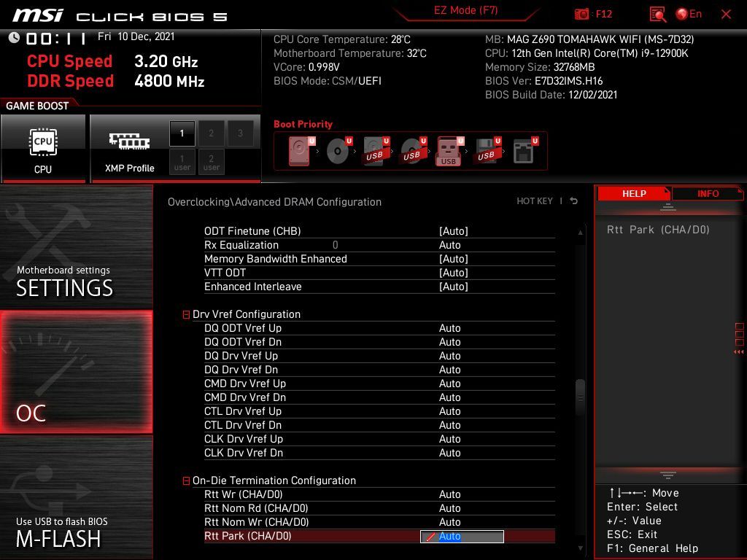Viewport: 747px width, 560px height.
Task: Edit DQ ODT Vref Dn value
Action: point(449,342)
